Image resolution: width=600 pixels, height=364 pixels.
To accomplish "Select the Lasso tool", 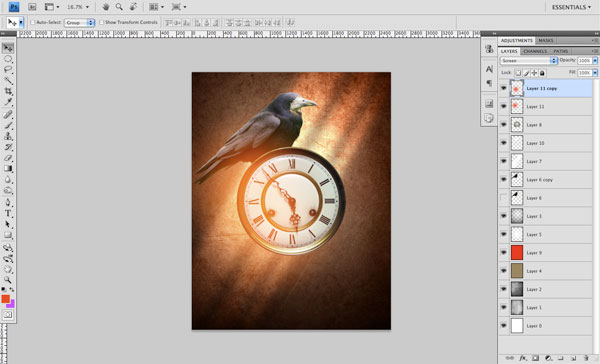I will [8, 70].
